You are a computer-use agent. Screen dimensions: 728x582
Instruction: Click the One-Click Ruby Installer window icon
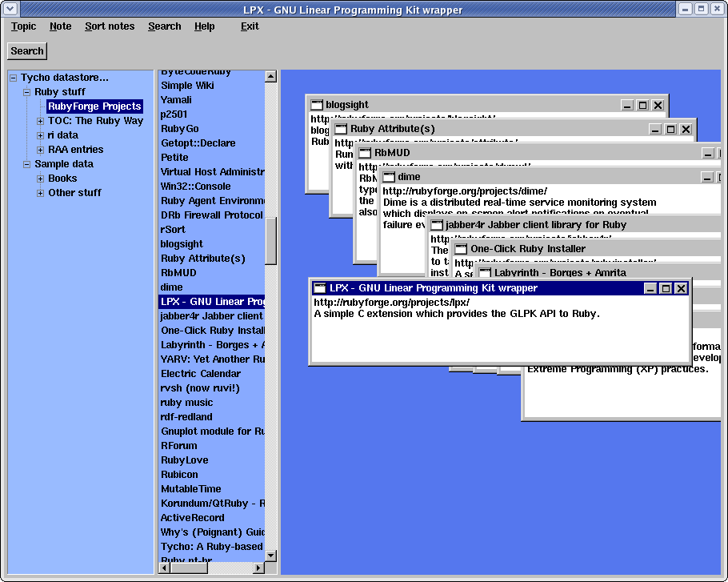[461, 249]
